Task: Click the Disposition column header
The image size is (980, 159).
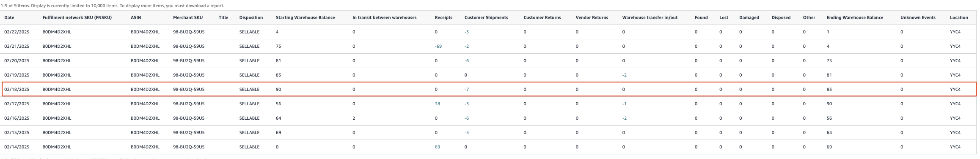Action: (x=251, y=17)
